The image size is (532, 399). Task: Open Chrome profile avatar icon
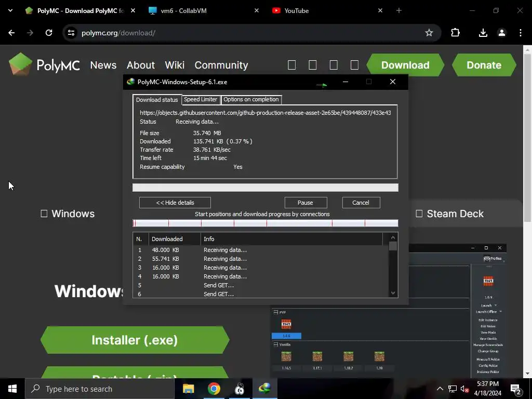click(x=501, y=33)
